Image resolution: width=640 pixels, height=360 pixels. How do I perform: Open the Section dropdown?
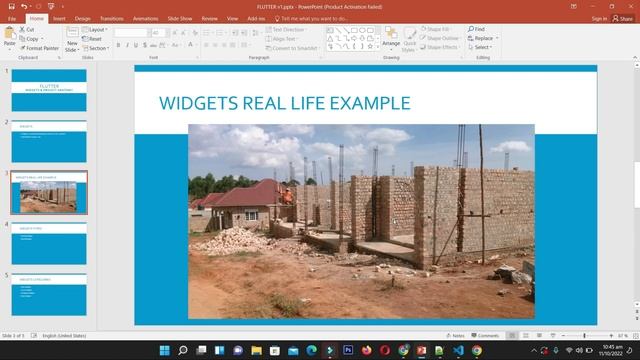click(96, 48)
